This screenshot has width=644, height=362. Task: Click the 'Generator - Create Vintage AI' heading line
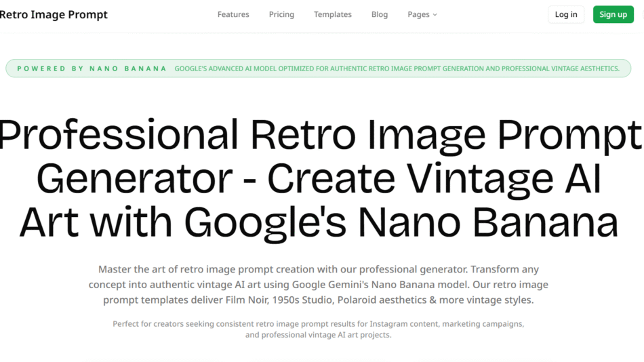(x=319, y=178)
